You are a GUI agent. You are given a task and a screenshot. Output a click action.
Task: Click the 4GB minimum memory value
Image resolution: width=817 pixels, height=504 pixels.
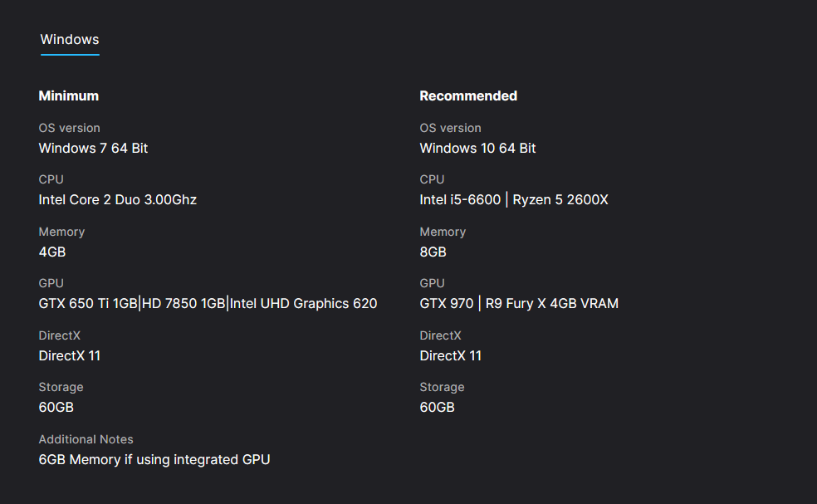point(52,252)
